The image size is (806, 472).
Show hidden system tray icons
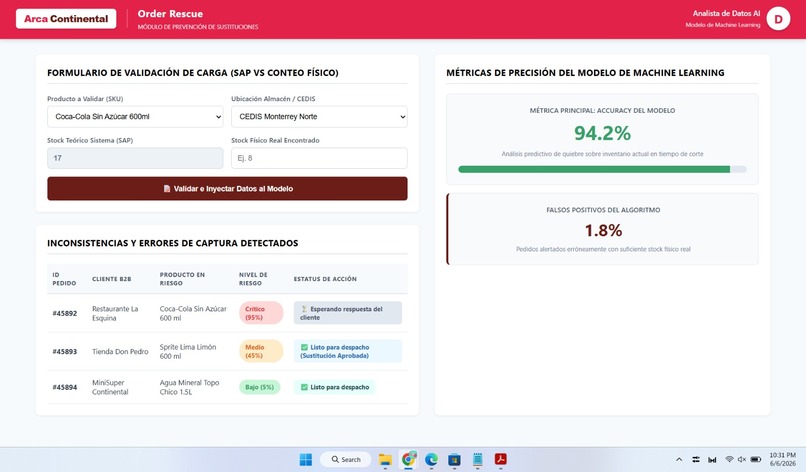tap(679, 460)
